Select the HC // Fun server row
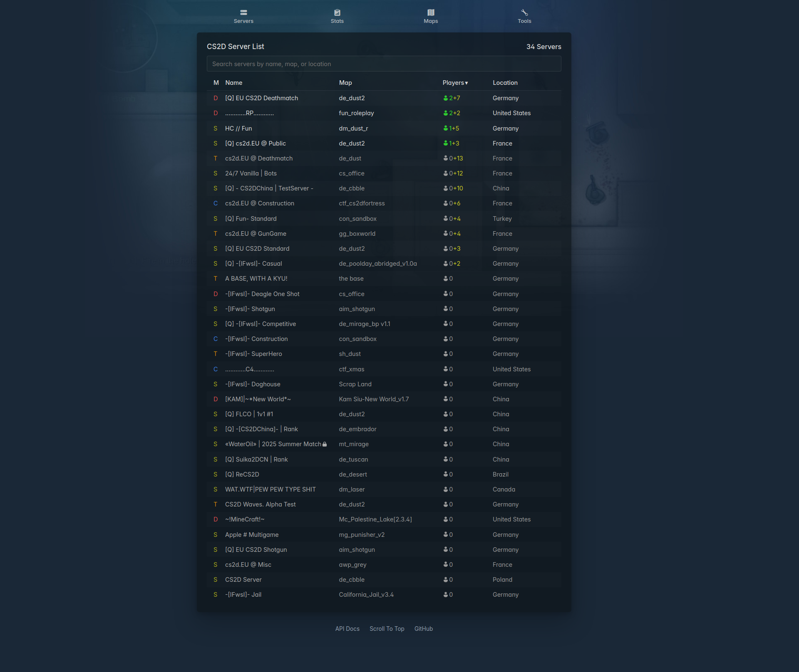Screen dimensions: 799x672 [238, 128]
